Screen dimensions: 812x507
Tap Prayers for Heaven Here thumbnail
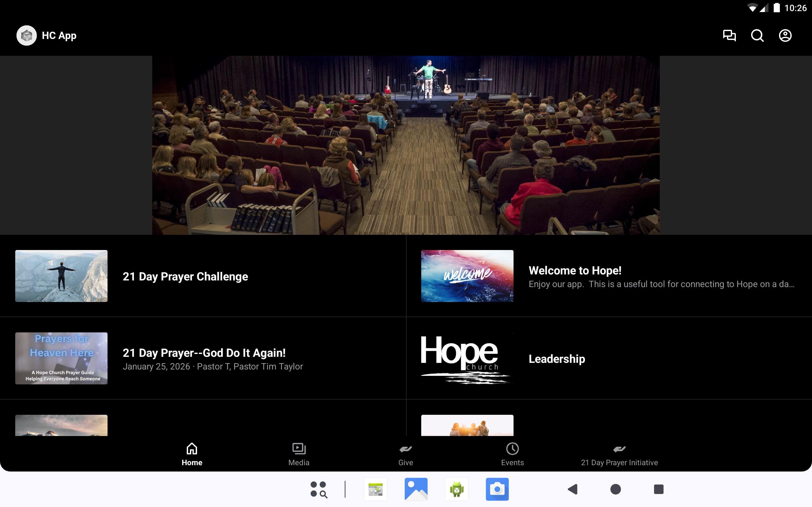pyautogui.click(x=62, y=358)
